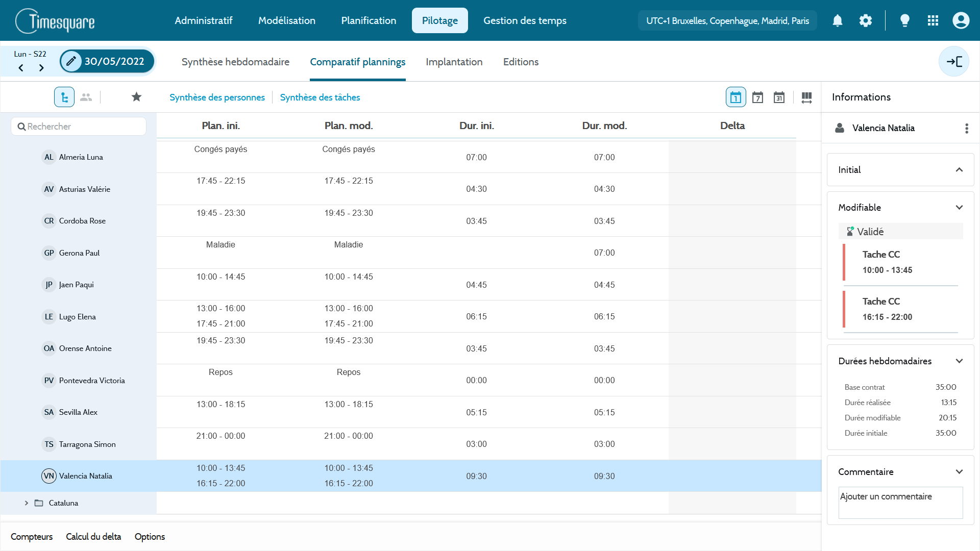Select the AL avatar for Almeria Luna
The height and width of the screenshot is (551, 980).
49,157
